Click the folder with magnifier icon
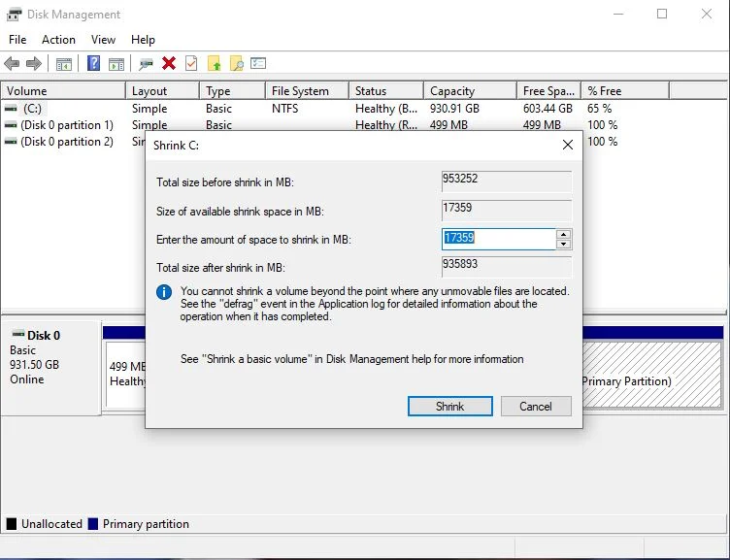Image resolution: width=730 pixels, height=560 pixels. tap(237, 63)
